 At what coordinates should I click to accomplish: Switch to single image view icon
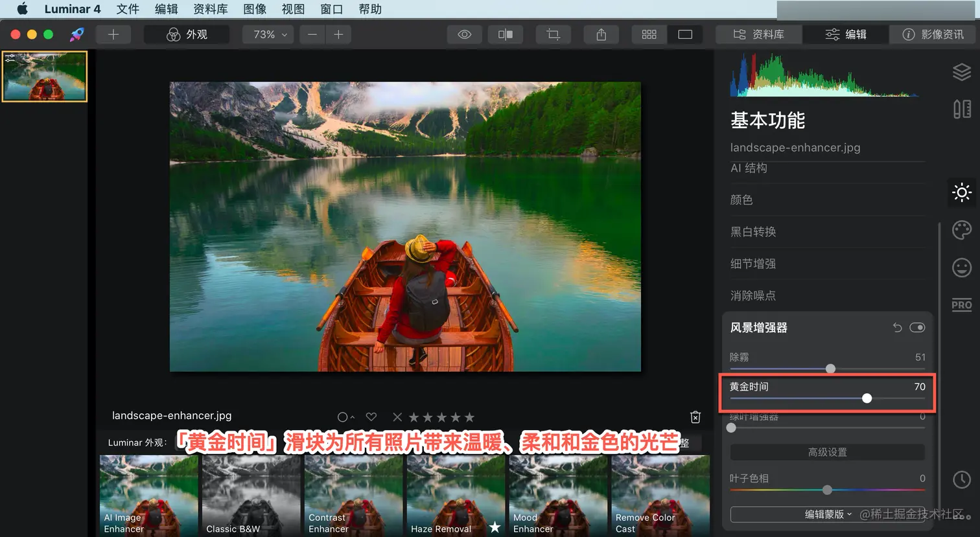point(685,34)
